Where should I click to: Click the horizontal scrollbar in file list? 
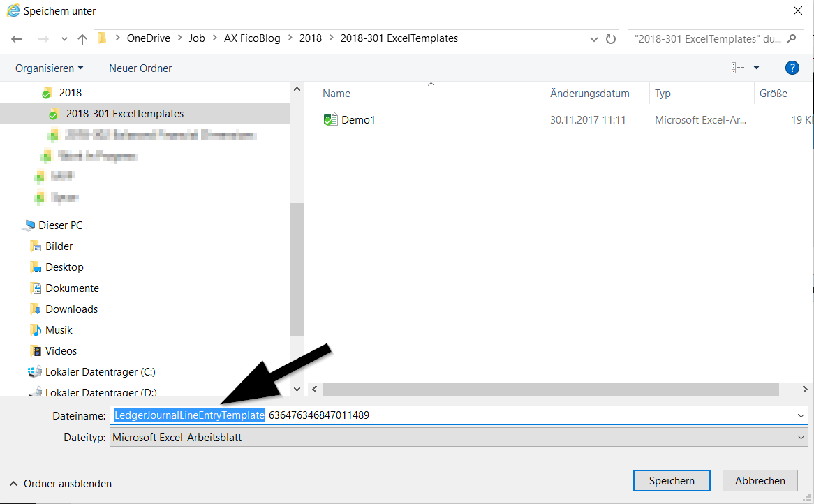pos(550,389)
